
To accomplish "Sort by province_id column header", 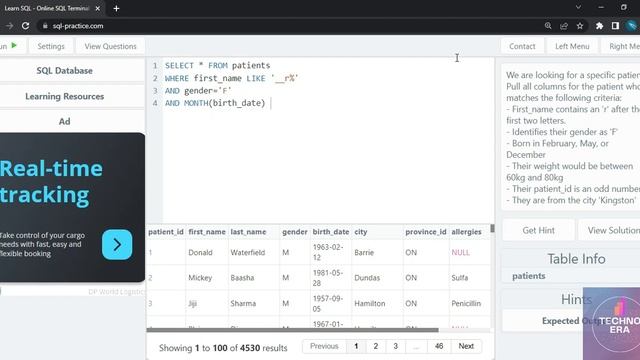I will point(426,232).
